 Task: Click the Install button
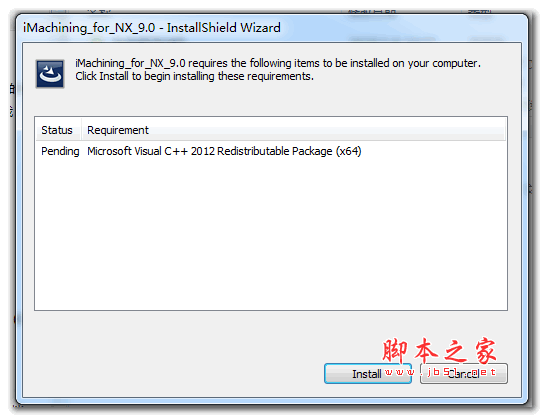pos(368,373)
